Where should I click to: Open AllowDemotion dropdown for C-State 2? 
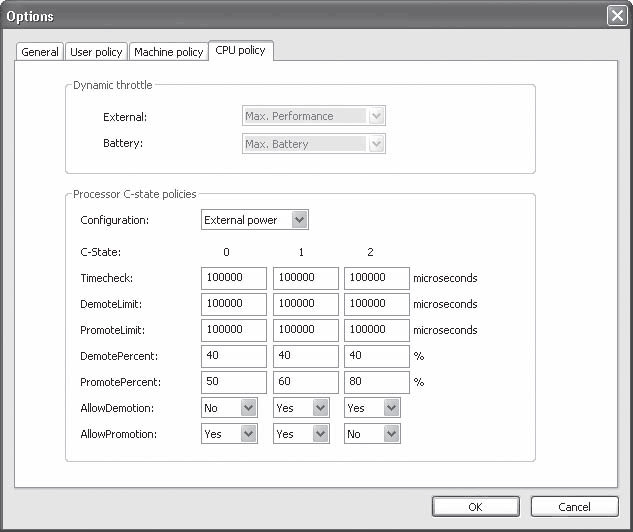372,408
